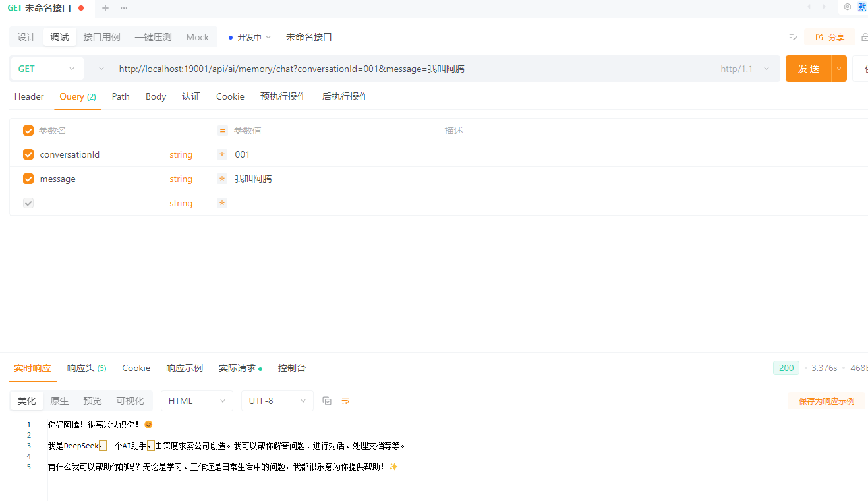Screen dimensions: 868x501
Task: Click the copy response body icon
Action: click(x=327, y=400)
